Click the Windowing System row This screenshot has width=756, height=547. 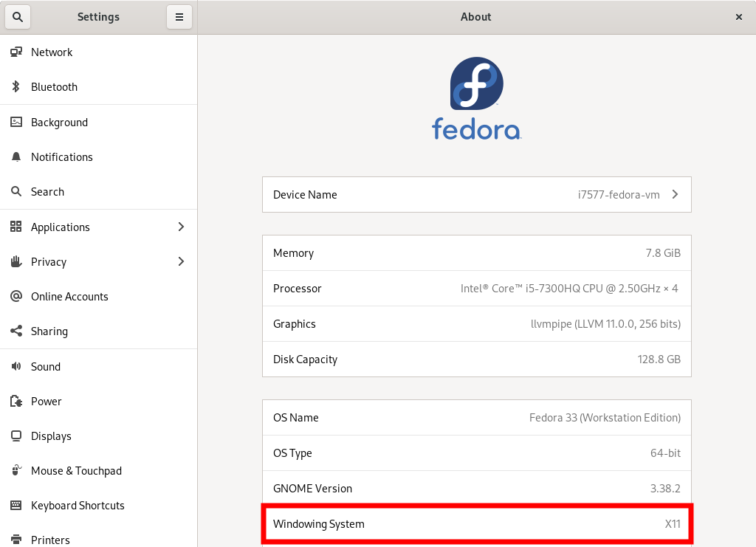point(476,524)
